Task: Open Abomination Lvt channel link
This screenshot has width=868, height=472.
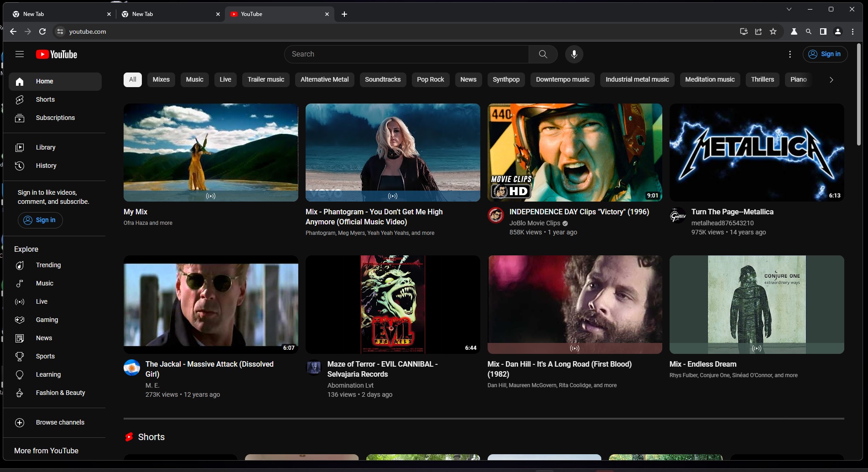Action: coord(350,385)
